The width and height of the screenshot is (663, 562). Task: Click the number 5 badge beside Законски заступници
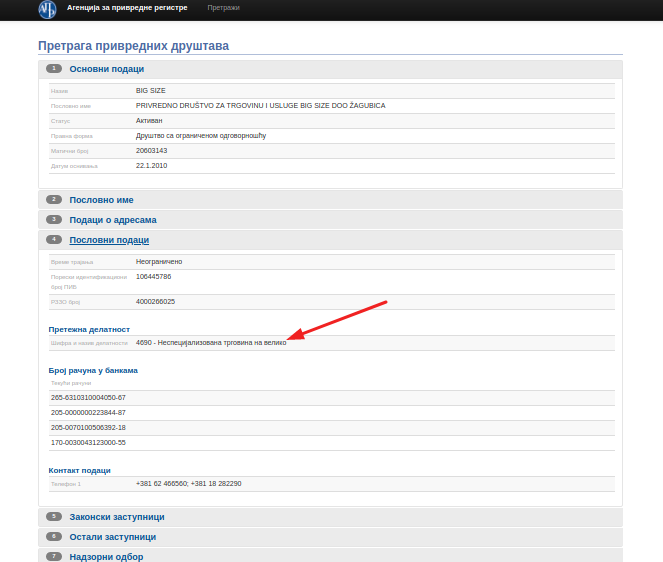pyautogui.click(x=54, y=517)
